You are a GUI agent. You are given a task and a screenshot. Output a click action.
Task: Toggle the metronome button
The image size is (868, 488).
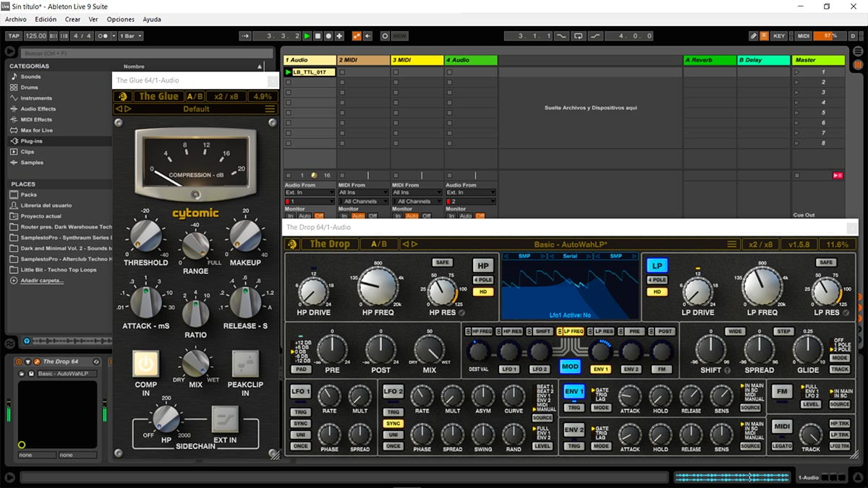point(103,35)
